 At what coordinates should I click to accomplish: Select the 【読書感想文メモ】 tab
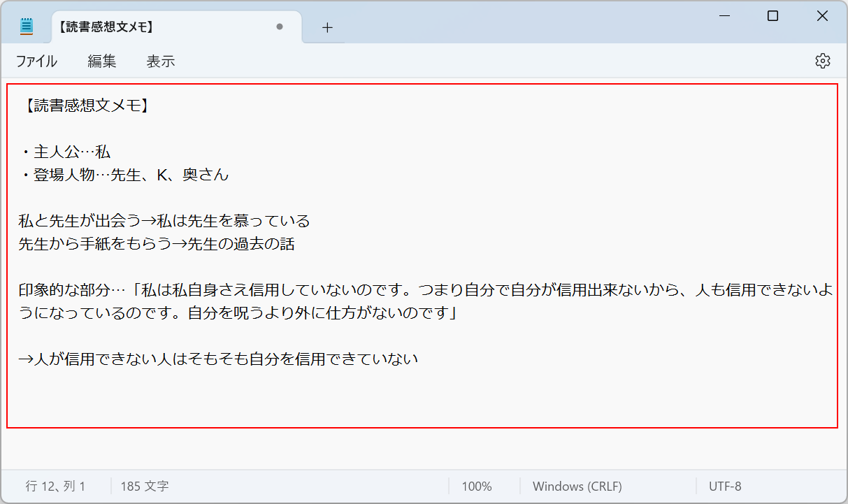click(x=177, y=27)
